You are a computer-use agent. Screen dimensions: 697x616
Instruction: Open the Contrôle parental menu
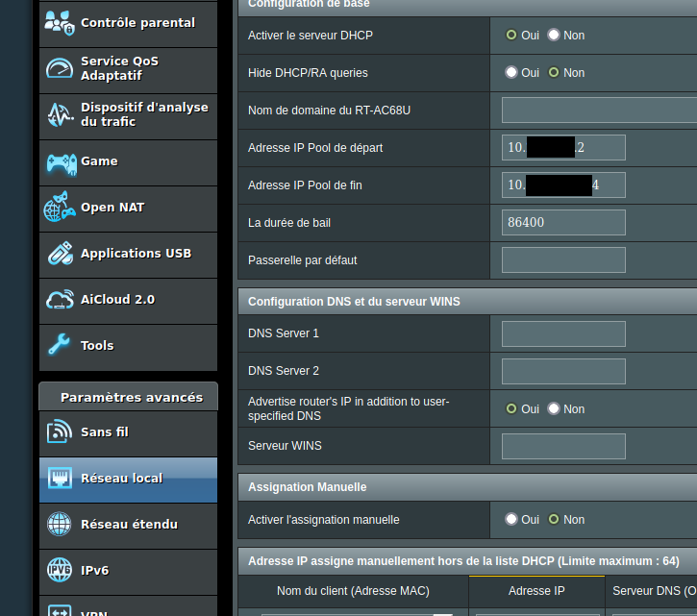[x=128, y=24]
